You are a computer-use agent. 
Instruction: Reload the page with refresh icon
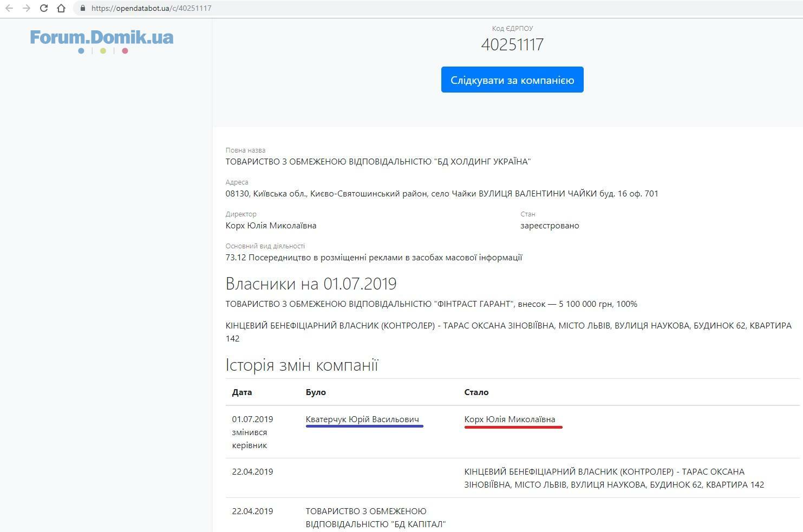click(44, 8)
